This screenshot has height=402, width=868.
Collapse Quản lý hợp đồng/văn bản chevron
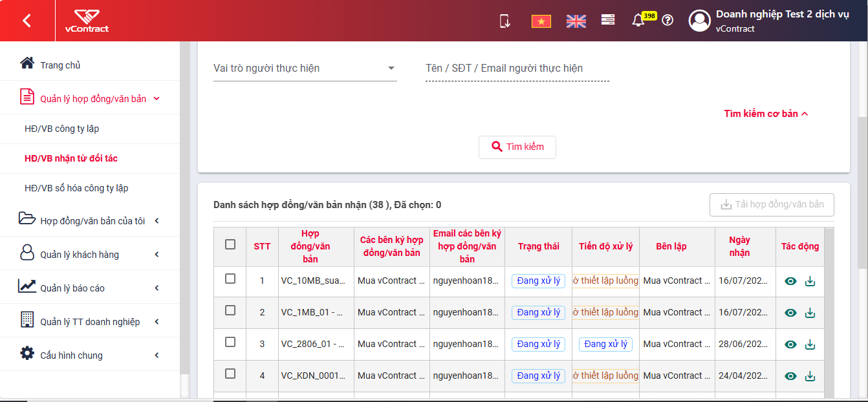click(x=157, y=99)
